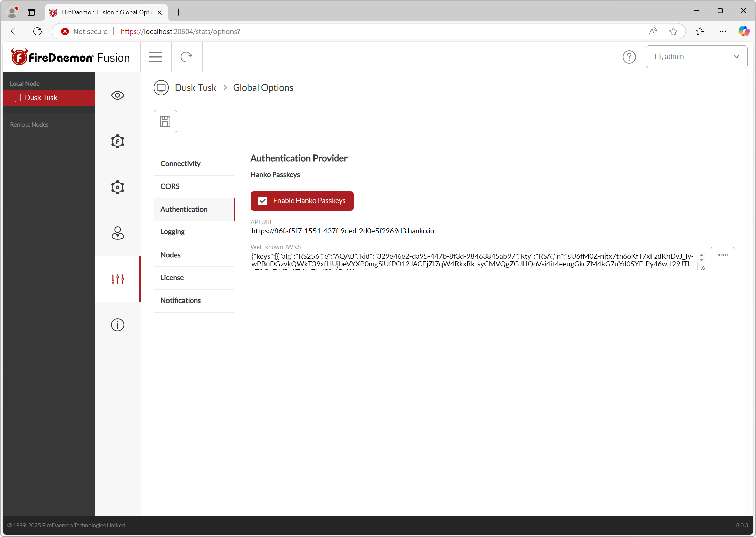Click the three-dots button beside JWKS
This screenshot has height=537, width=756.
click(722, 255)
